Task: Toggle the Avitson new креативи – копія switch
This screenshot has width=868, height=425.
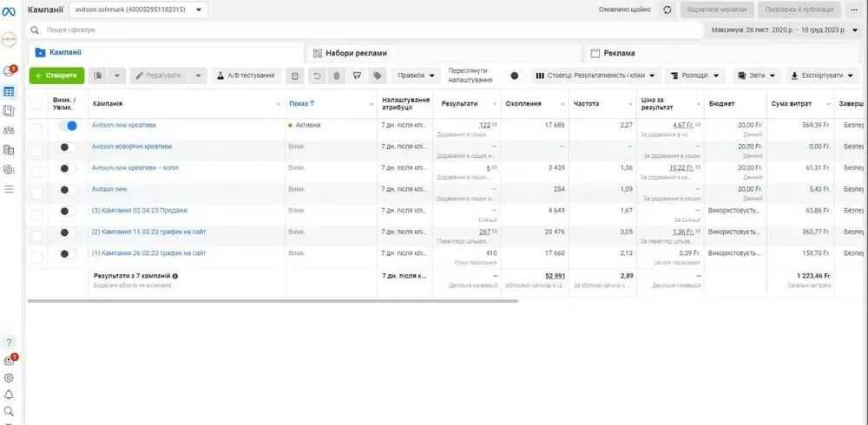Action: 68,168
